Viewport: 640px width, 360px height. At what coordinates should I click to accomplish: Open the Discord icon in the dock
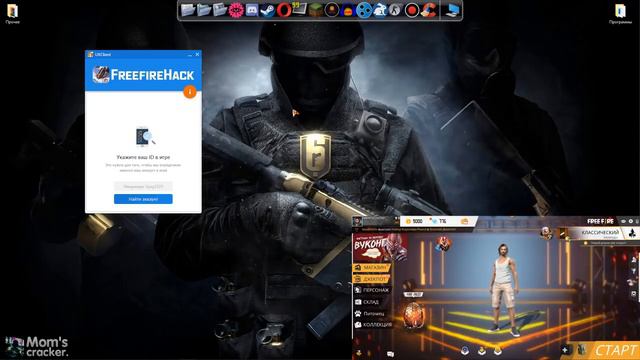tap(252, 10)
